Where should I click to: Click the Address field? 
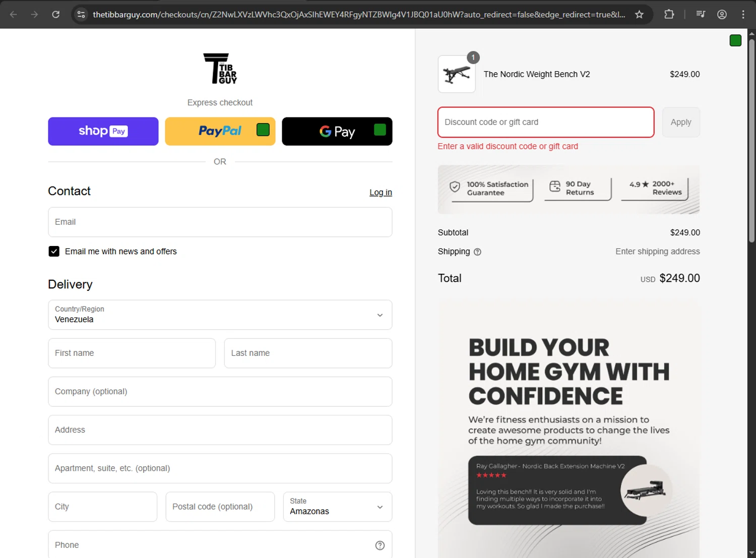(x=220, y=430)
